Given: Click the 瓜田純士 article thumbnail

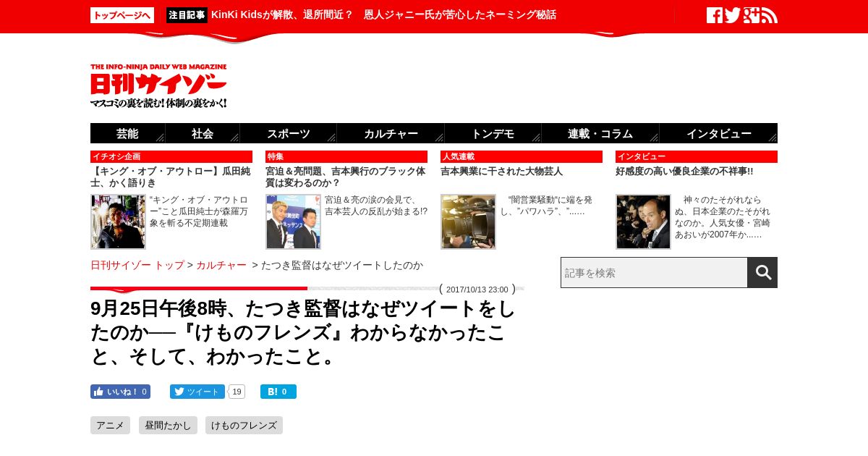Looking at the screenshot, I should [x=118, y=221].
